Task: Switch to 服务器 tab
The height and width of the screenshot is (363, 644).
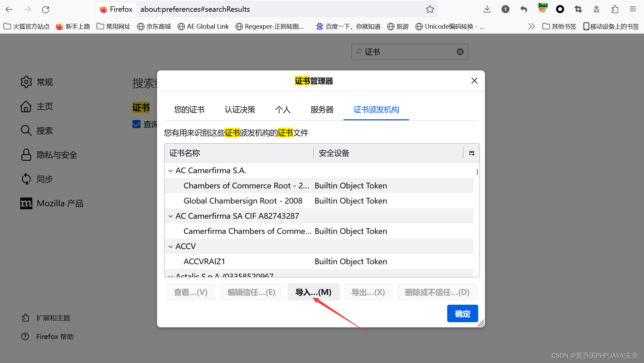Action: click(x=322, y=110)
